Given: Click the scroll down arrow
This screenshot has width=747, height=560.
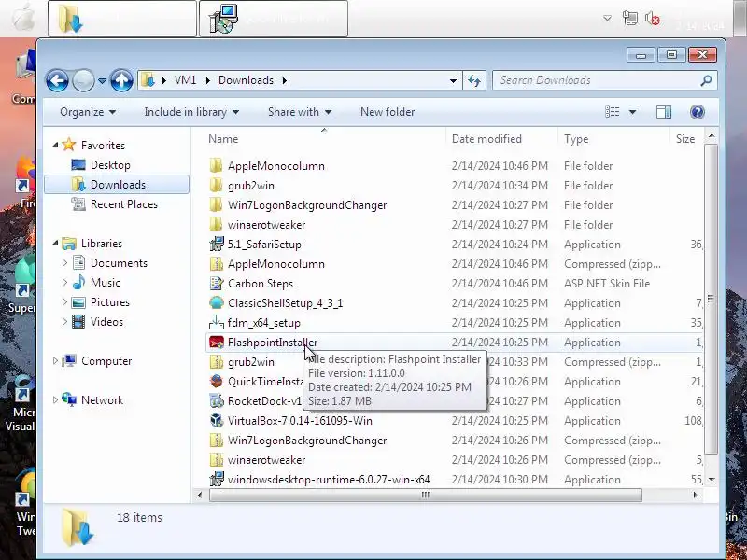Looking at the screenshot, I should (712, 479).
